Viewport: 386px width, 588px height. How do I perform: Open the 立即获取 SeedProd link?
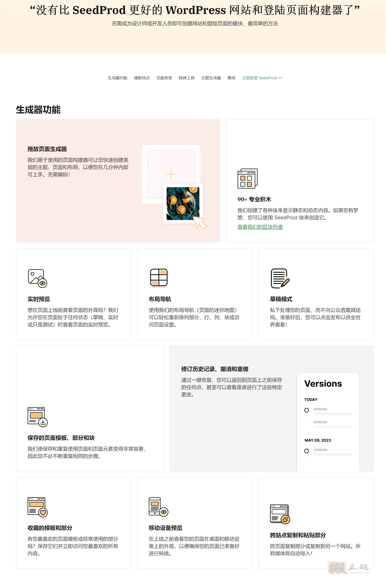[x=262, y=78]
